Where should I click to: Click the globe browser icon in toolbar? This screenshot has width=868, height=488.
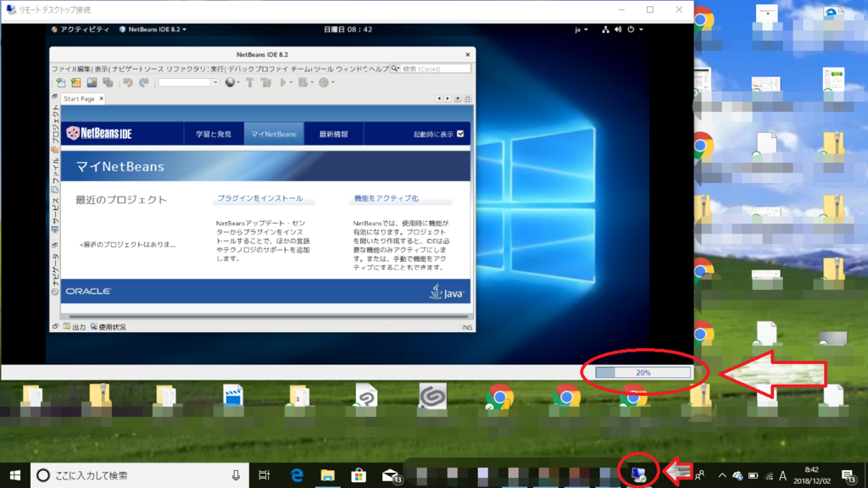[230, 82]
